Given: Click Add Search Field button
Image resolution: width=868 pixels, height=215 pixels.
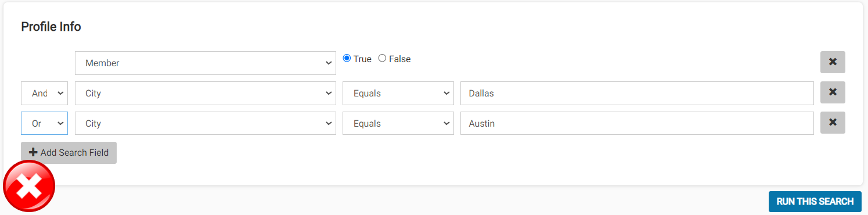Looking at the screenshot, I should (x=69, y=153).
